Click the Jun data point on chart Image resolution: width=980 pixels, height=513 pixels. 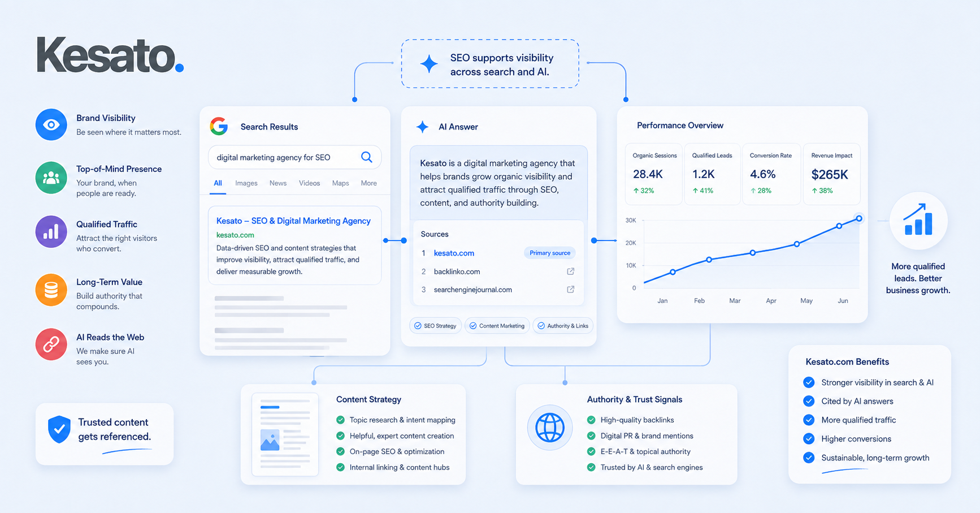(x=859, y=218)
